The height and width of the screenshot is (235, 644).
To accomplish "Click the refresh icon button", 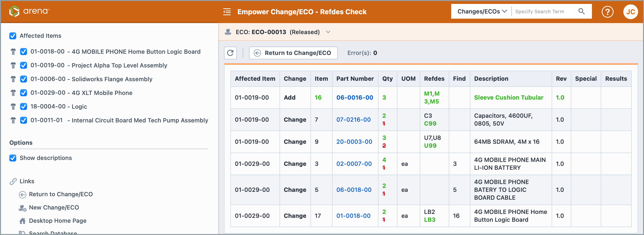I will point(230,53).
